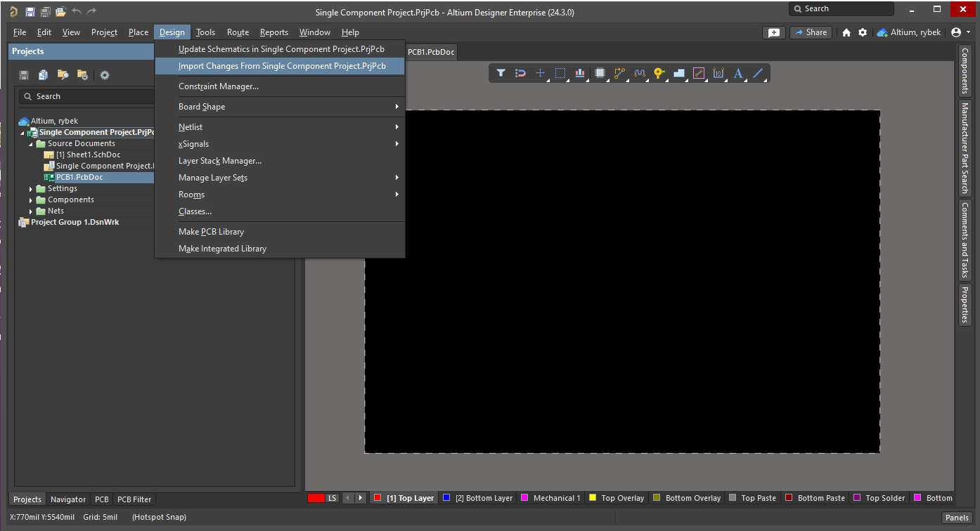Open the xSignals submenu
The height and width of the screenshot is (531, 980).
tap(280, 144)
